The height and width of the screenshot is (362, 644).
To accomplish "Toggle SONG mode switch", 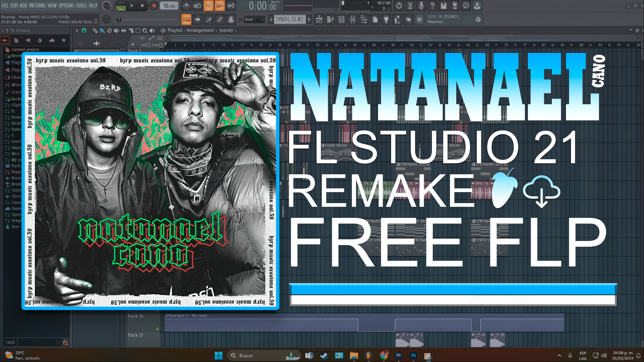I will [x=121, y=7].
